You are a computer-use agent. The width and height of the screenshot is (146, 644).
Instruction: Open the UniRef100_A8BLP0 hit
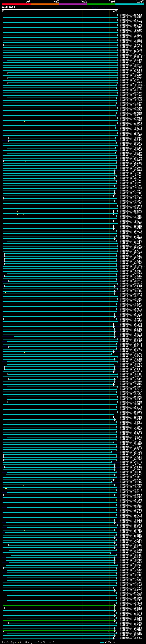tap(131, 304)
